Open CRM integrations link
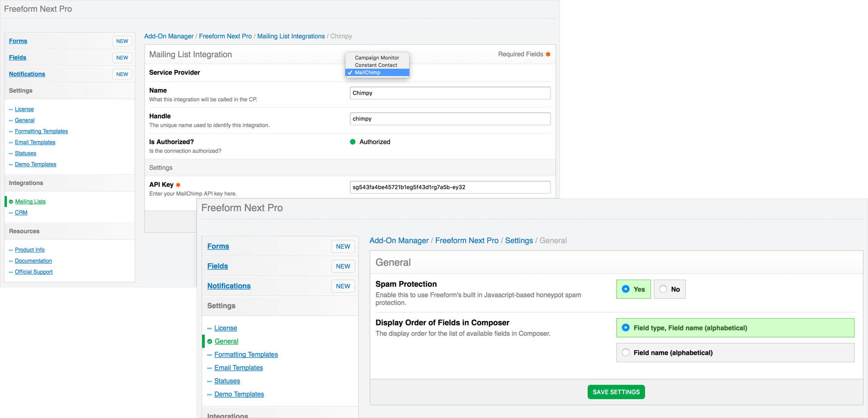Viewport: 868px width, 418px height. click(21, 213)
